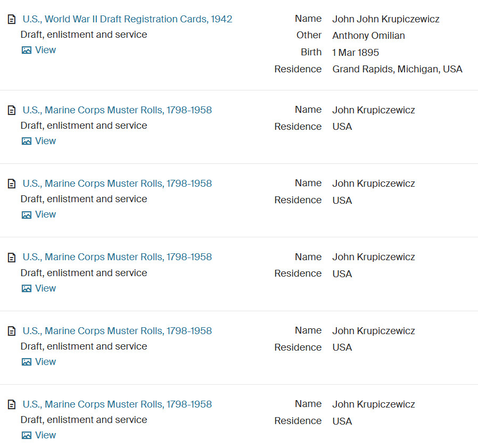Open U.S., World War II Draft Registration Cards, 1942
This screenshot has width=478, height=448.
pyautogui.click(x=127, y=19)
